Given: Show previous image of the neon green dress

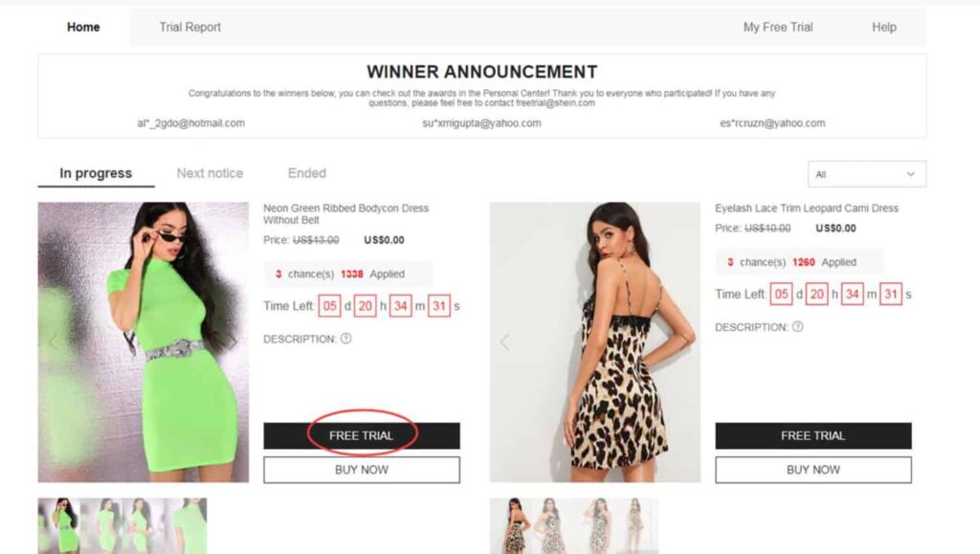Looking at the screenshot, I should [54, 342].
